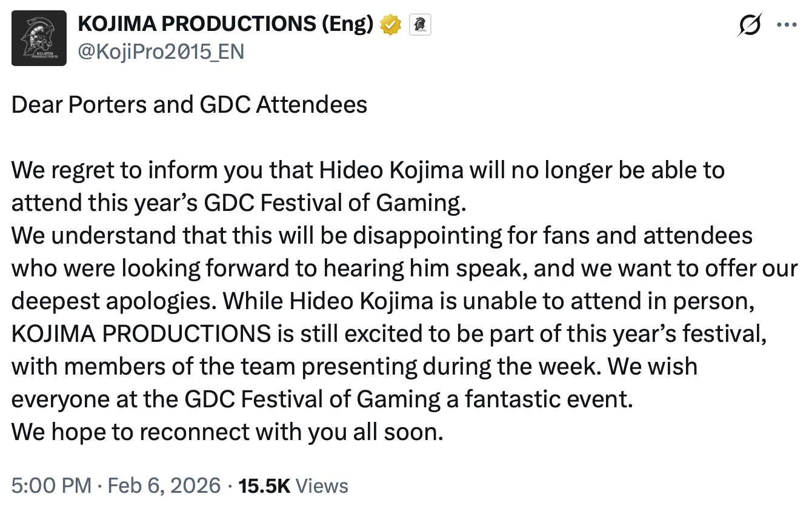Click the 5:00 PM timestamp
812x514 pixels.
(x=52, y=486)
